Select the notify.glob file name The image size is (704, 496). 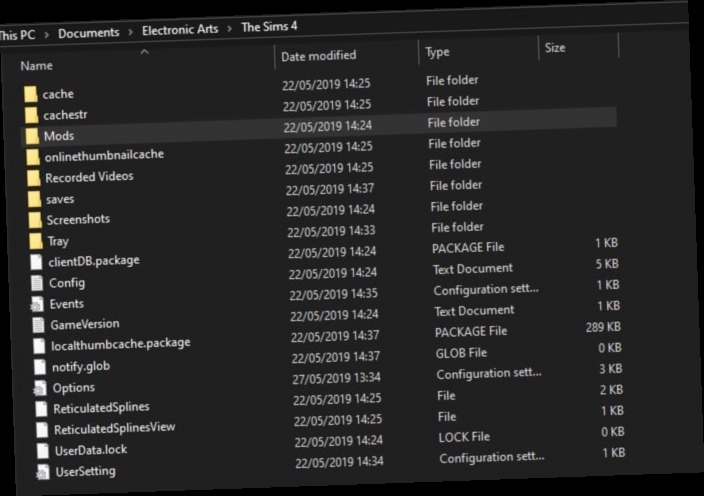click(81, 367)
